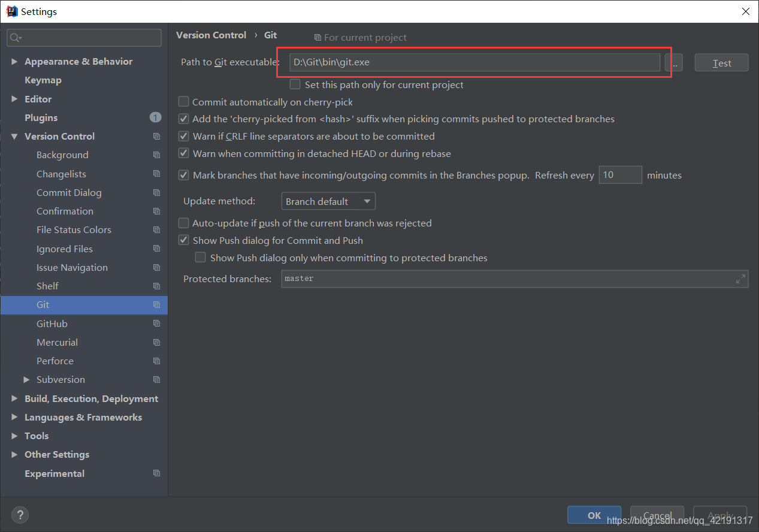This screenshot has width=759, height=532.
Task: Click project-level icon next to Version Control
Action: click(156, 137)
